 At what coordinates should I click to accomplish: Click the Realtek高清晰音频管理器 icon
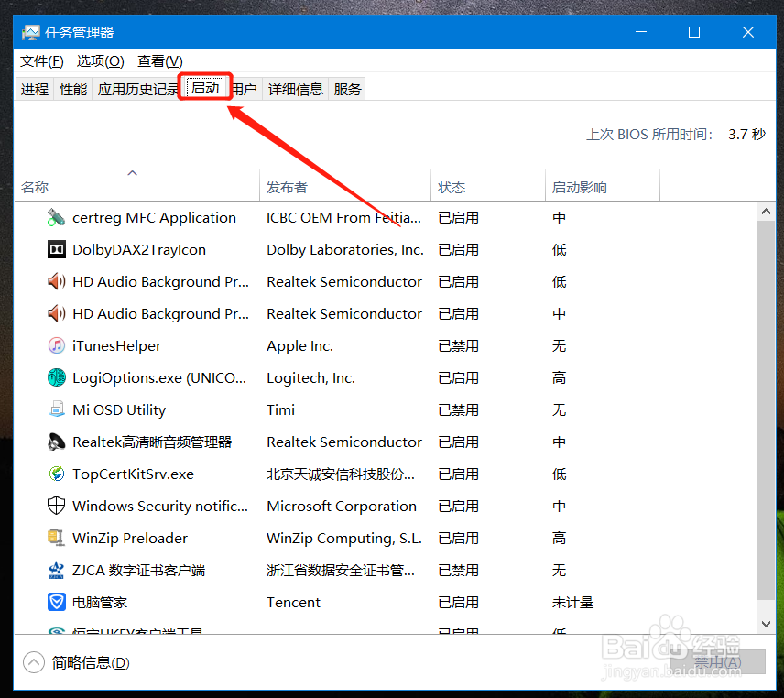[x=57, y=442]
